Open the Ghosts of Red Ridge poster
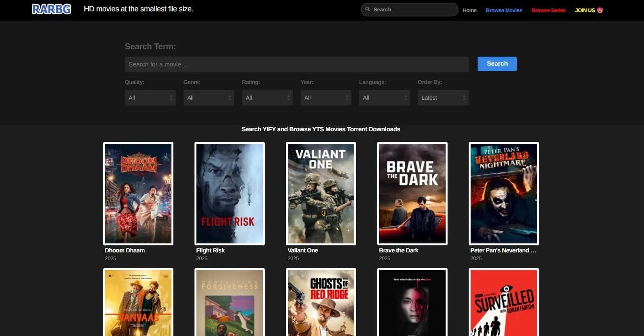Viewport: 644px width, 336px height. coord(321,302)
